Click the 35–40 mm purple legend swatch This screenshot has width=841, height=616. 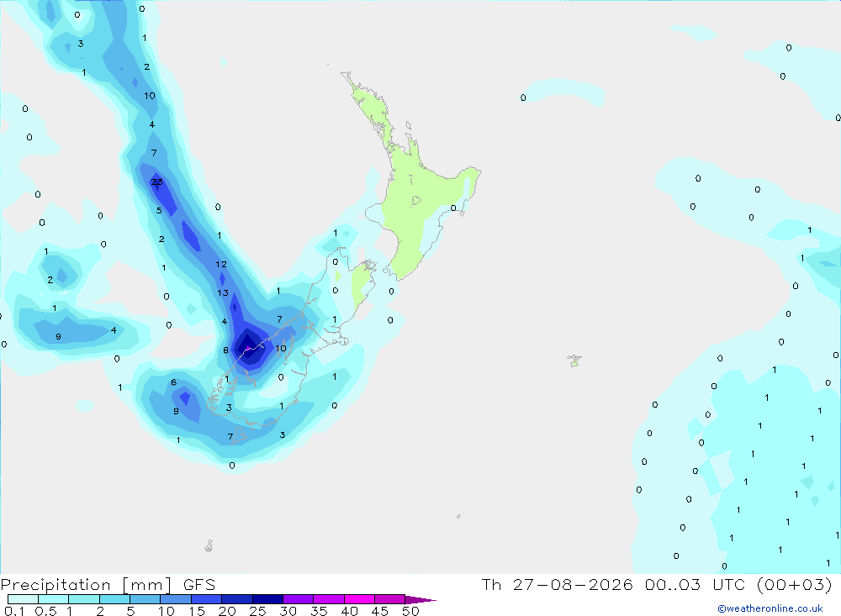[328, 599]
